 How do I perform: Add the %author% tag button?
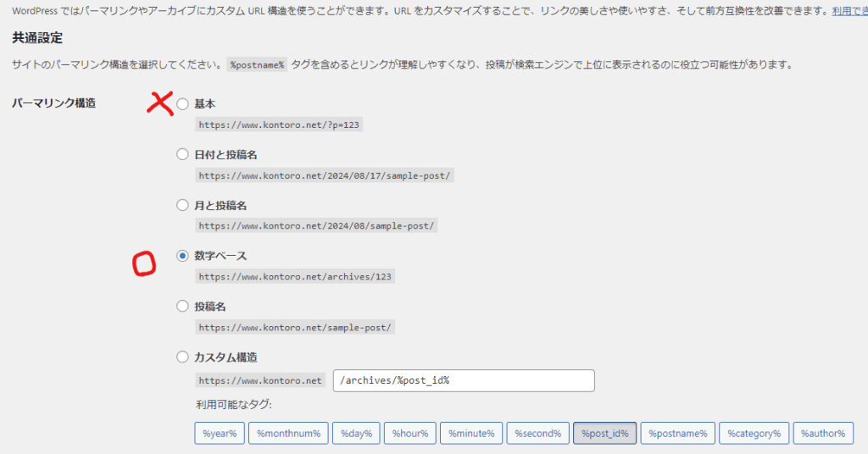(822, 433)
